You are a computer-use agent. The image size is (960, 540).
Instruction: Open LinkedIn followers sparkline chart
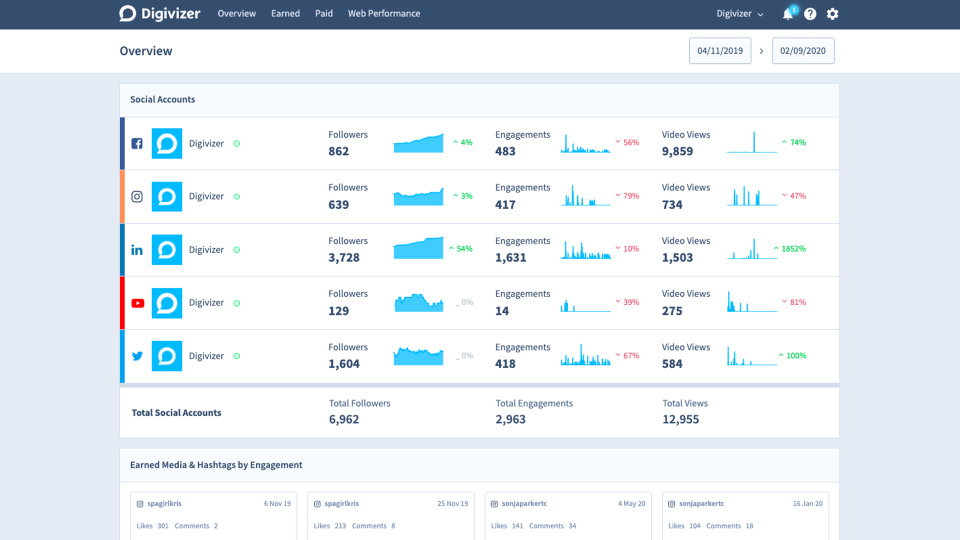[x=418, y=249]
